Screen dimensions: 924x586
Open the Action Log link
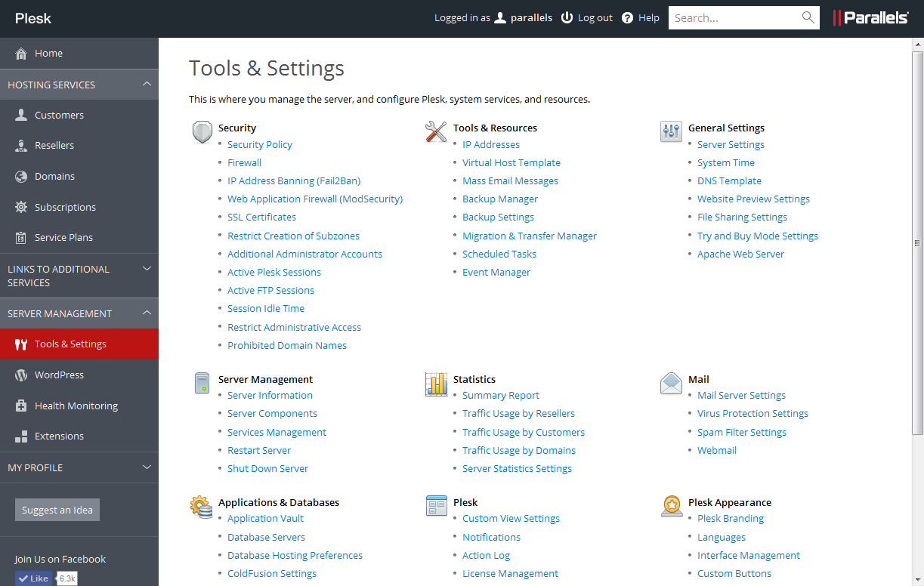coord(486,555)
